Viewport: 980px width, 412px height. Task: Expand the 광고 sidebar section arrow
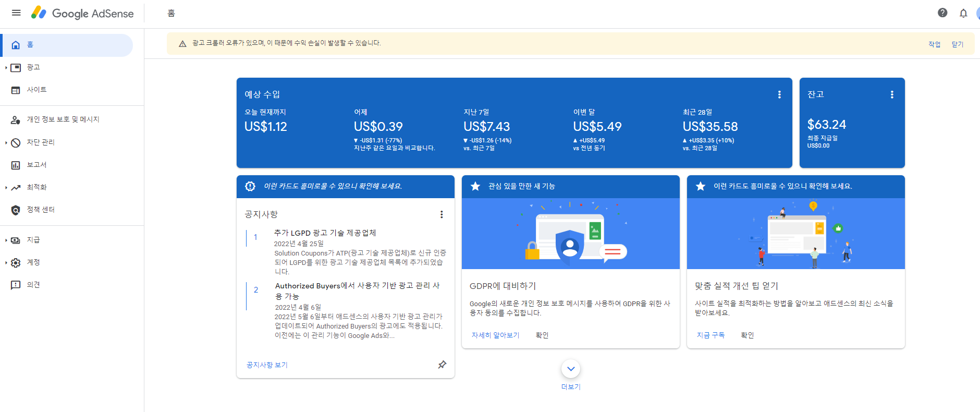[x=6, y=67]
